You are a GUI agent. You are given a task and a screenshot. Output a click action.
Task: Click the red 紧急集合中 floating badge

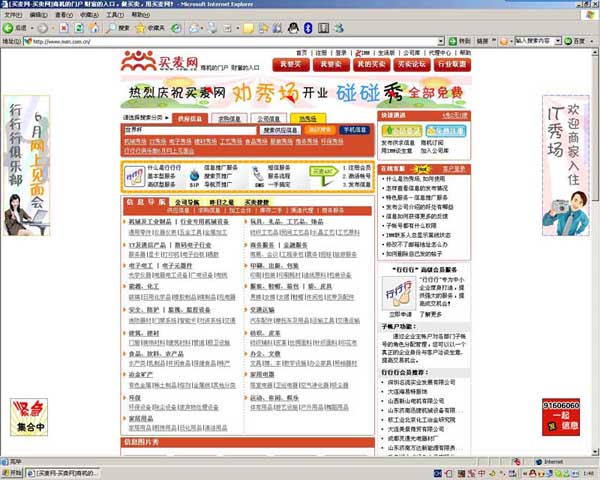(29, 417)
